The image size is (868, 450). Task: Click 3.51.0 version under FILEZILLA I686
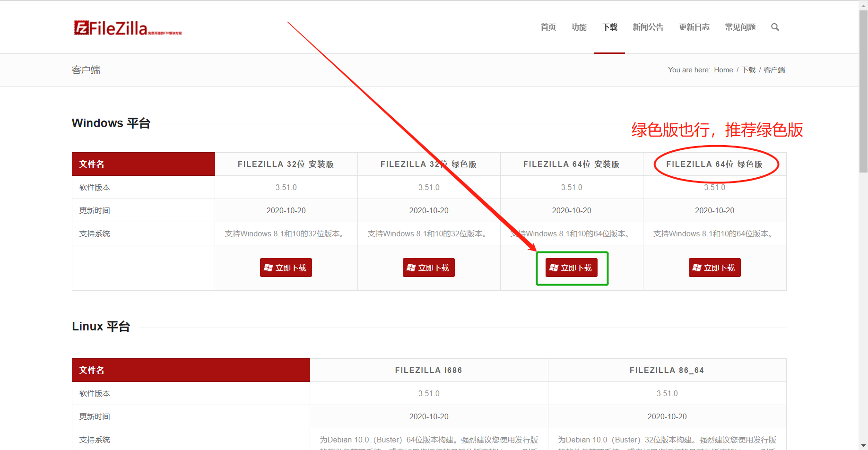429,393
